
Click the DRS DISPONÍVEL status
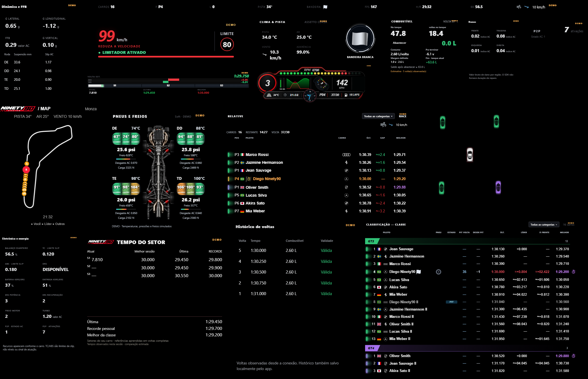point(56,269)
